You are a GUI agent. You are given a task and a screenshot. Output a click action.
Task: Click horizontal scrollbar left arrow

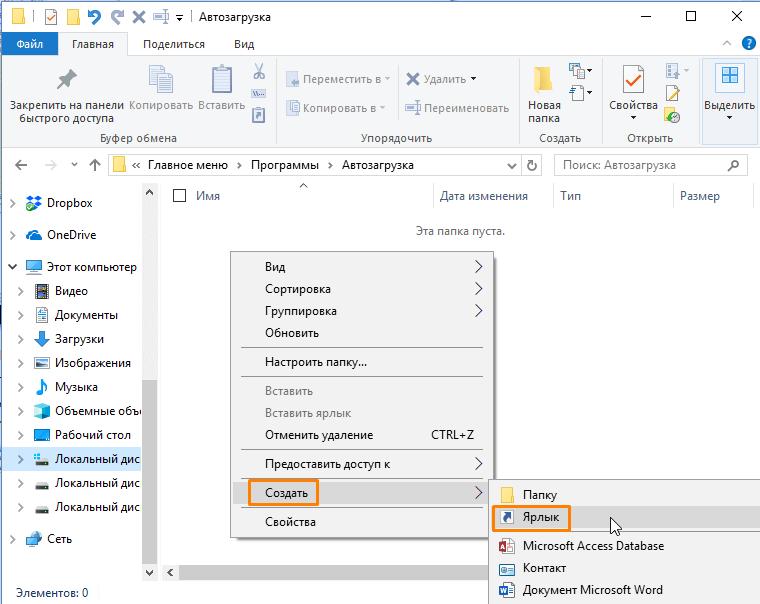[170, 572]
